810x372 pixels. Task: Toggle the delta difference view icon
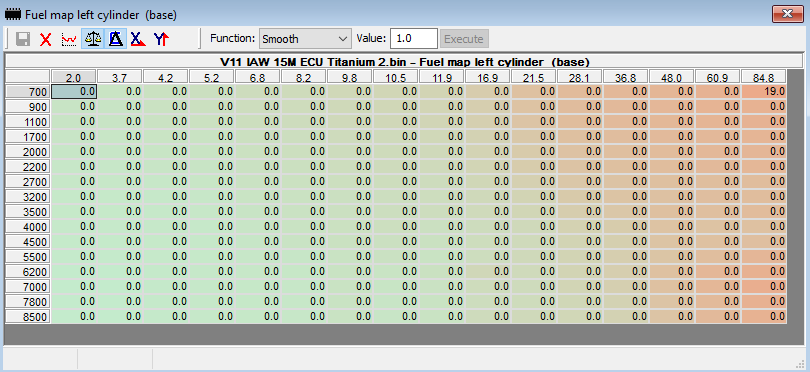pos(116,39)
